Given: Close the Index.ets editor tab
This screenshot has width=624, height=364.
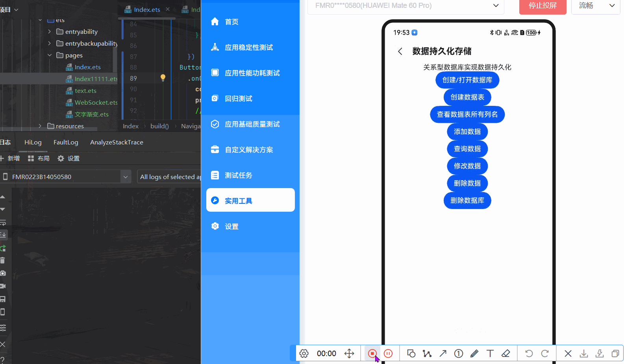Looking at the screenshot, I should 168,9.
